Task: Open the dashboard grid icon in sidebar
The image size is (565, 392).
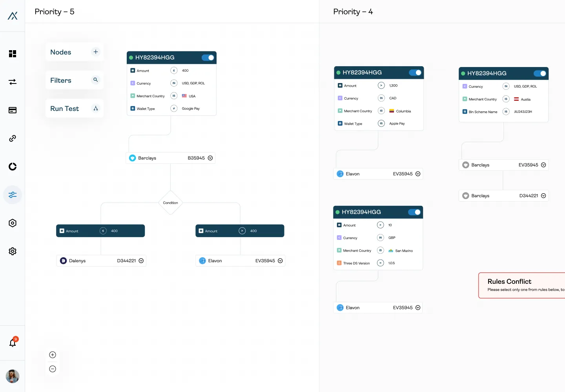Action: point(13,54)
